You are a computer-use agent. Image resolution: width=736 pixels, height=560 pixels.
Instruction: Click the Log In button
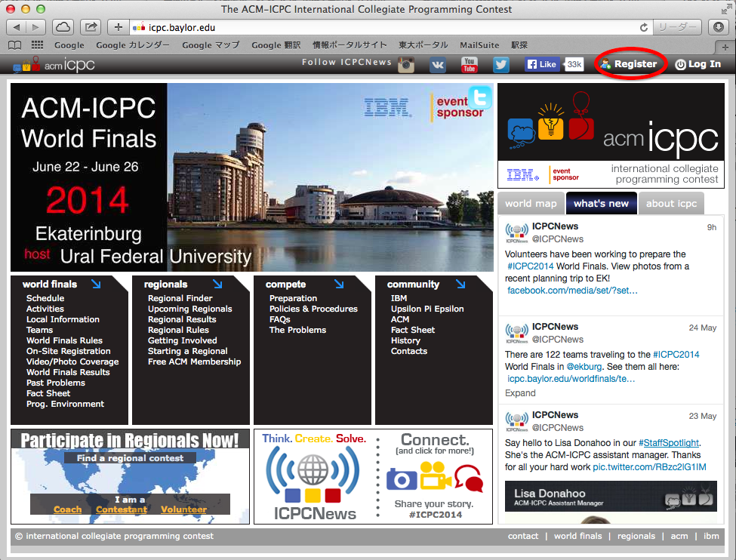point(698,64)
